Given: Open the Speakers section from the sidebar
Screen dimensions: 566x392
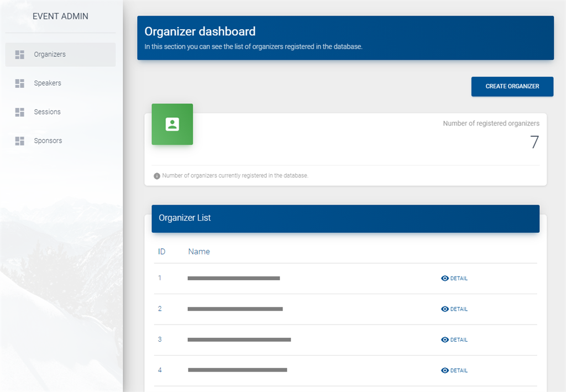Looking at the screenshot, I should click(x=47, y=83).
